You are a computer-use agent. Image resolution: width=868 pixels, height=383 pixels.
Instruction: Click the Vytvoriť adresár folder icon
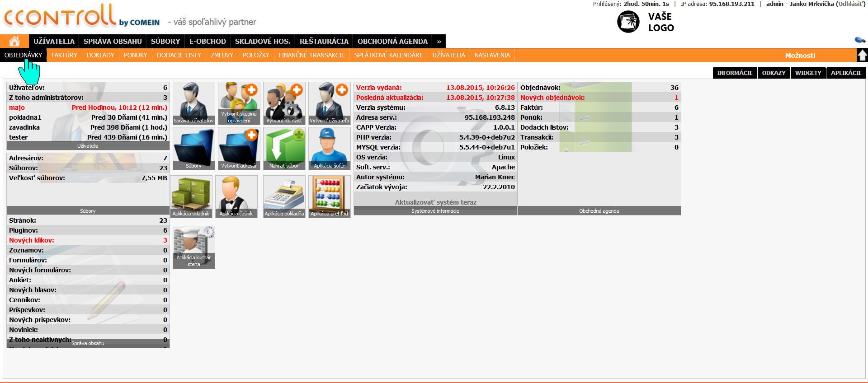(x=239, y=148)
